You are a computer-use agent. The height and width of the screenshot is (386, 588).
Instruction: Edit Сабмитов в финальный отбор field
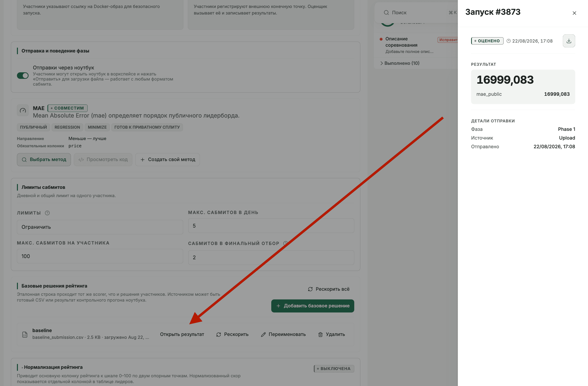271,258
